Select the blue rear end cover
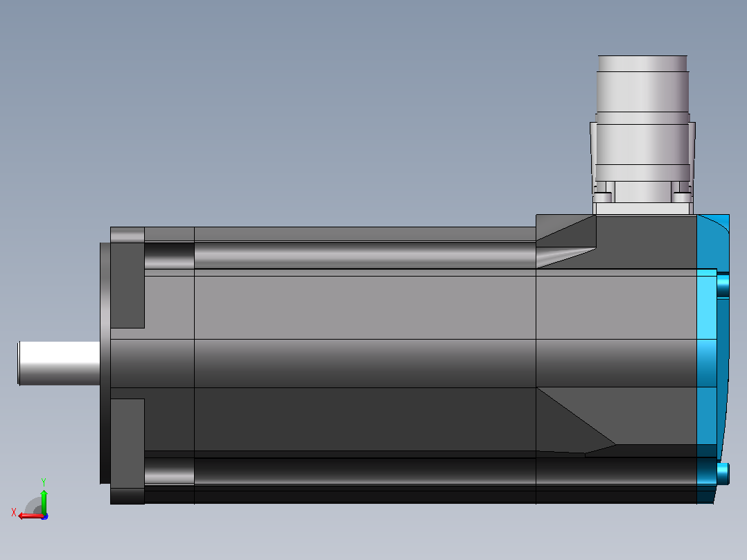This screenshot has height=560, width=747. point(712,358)
